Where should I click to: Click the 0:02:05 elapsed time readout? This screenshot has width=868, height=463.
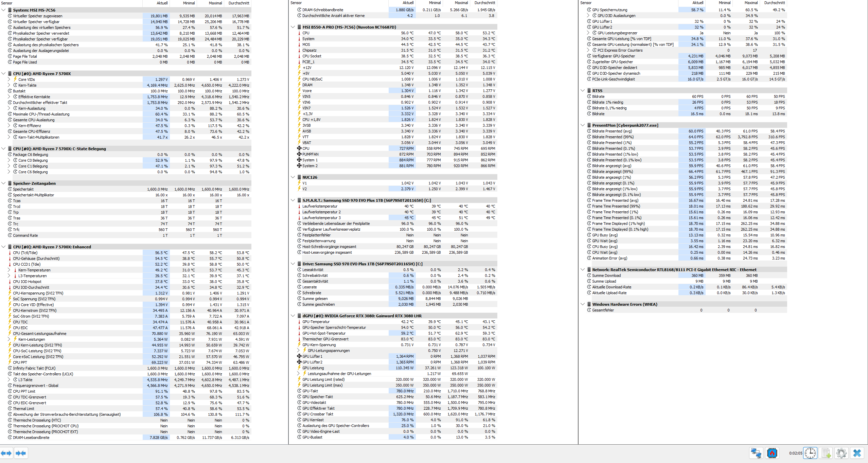tap(795, 453)
